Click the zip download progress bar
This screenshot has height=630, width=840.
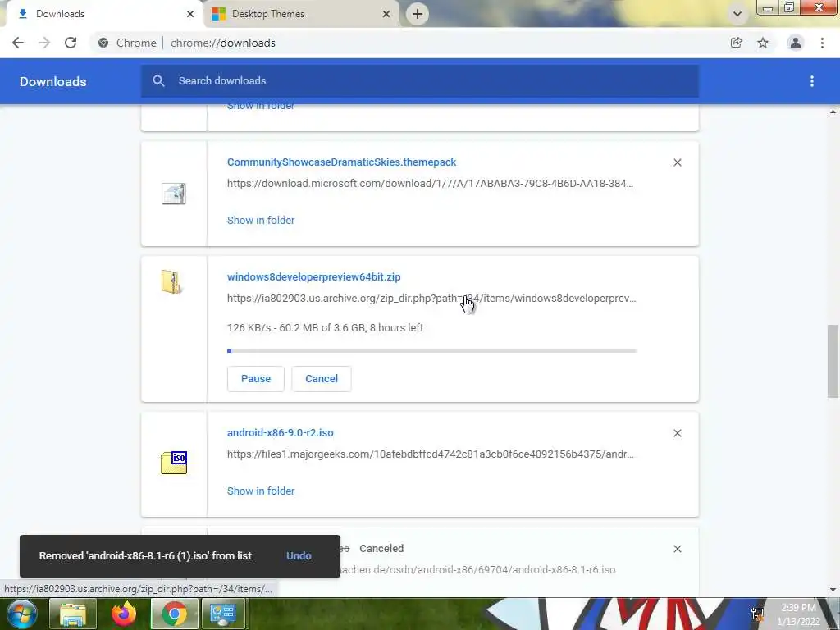pyautogui.click(x=431, y=351)
